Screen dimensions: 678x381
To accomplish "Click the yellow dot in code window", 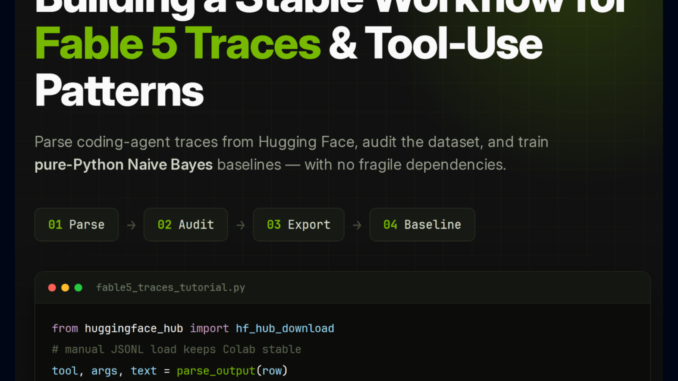I will [65, 288].
